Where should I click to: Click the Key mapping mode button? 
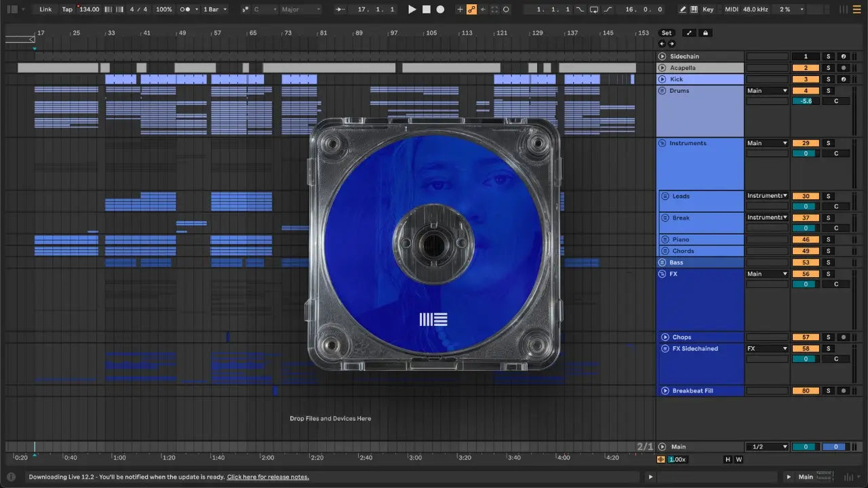708,9
